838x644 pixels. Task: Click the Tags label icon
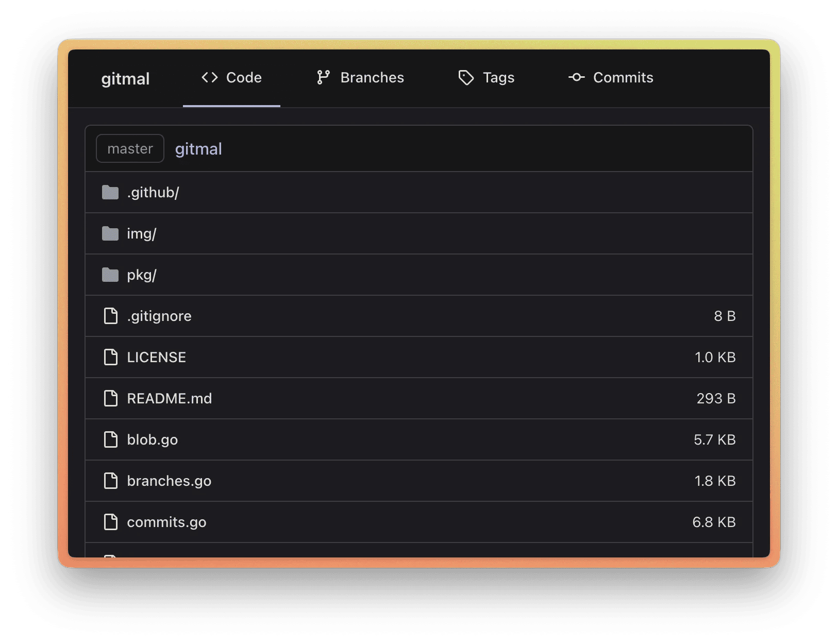[466, 78]
